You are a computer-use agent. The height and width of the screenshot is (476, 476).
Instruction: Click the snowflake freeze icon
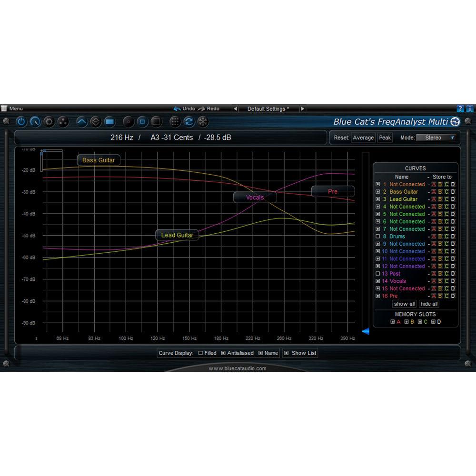202,122
